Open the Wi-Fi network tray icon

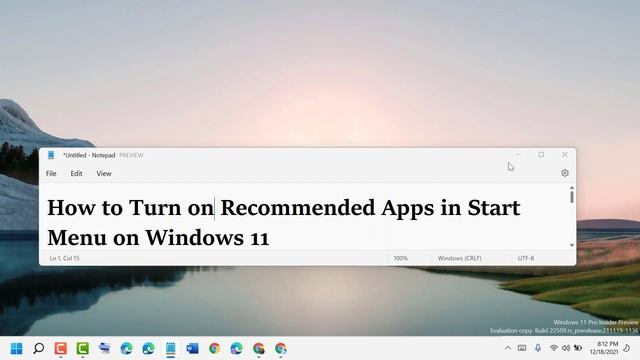(554, 348)
